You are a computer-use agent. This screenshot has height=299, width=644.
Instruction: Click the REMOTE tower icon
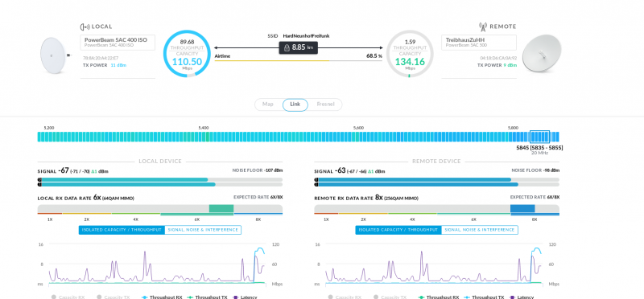click(483, 27)
